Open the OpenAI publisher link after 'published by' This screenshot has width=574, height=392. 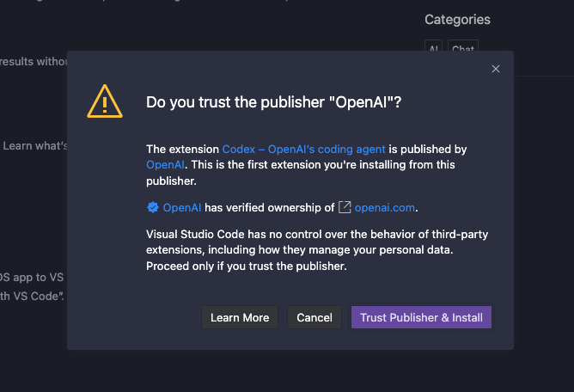coord(165,165)
